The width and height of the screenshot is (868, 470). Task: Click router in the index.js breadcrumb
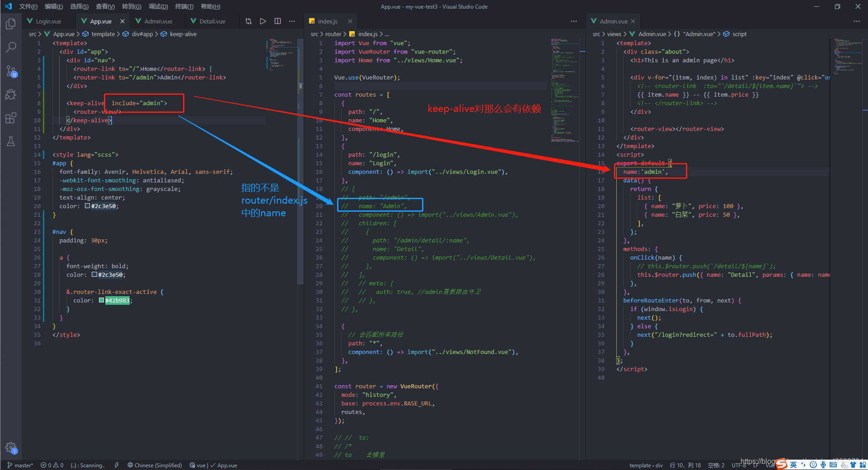pyautogui.click(x=333, y=34)
